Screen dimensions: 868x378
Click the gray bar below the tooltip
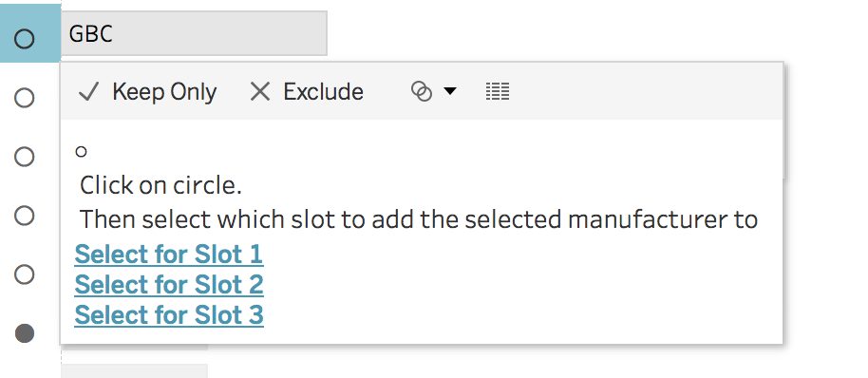click(x=134, y=370)
